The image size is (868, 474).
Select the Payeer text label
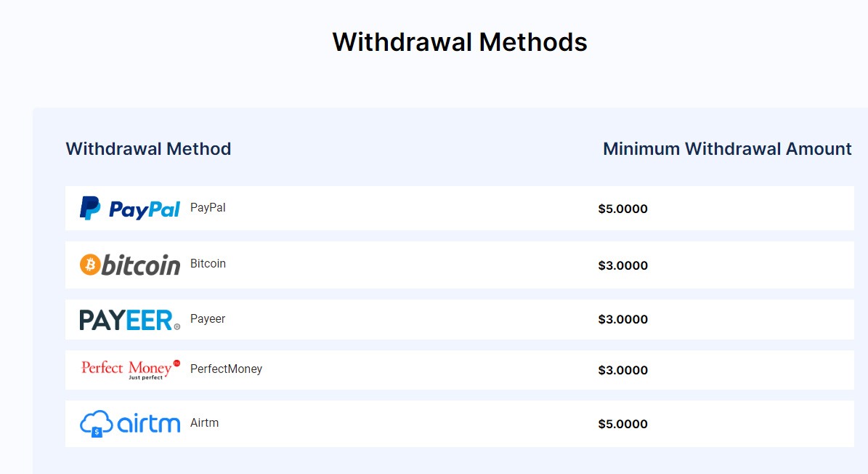pos(208,319)
